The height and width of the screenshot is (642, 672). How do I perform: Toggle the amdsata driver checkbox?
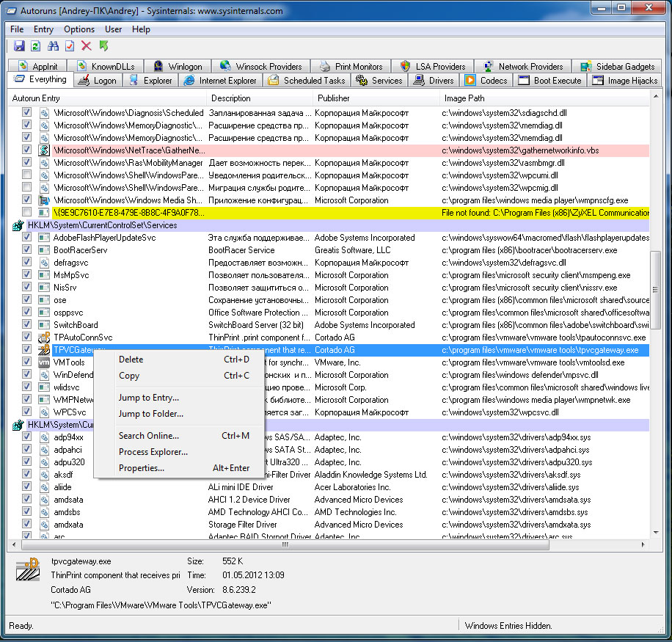pyautogui.click(x=27, y=500)
